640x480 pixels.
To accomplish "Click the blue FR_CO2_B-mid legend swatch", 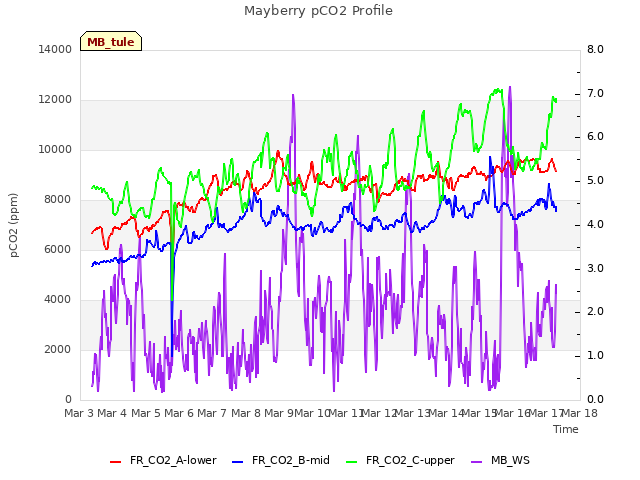I will [x=238, y=461].
